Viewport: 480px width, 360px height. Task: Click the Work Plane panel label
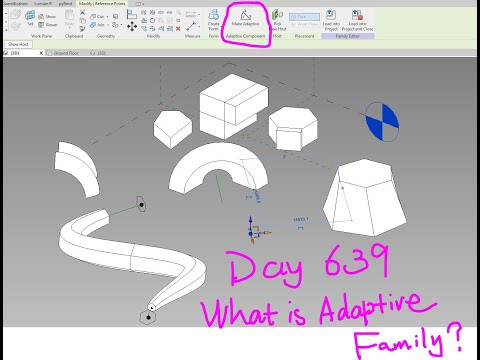(42, 36)
